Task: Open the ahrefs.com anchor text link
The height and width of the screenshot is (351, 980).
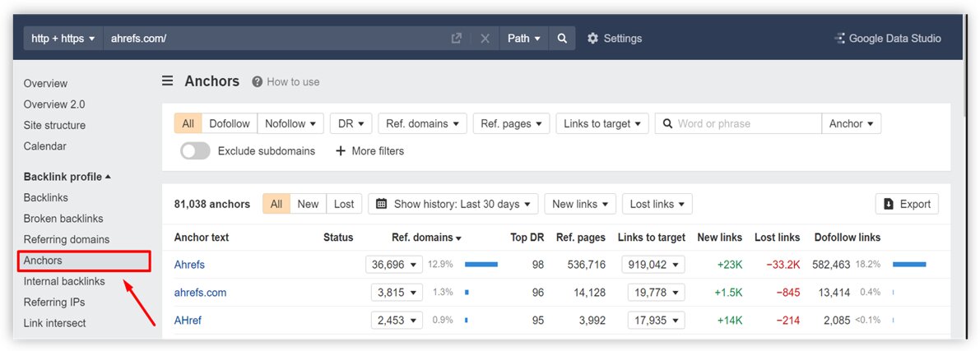Action: tap(200, 293)
